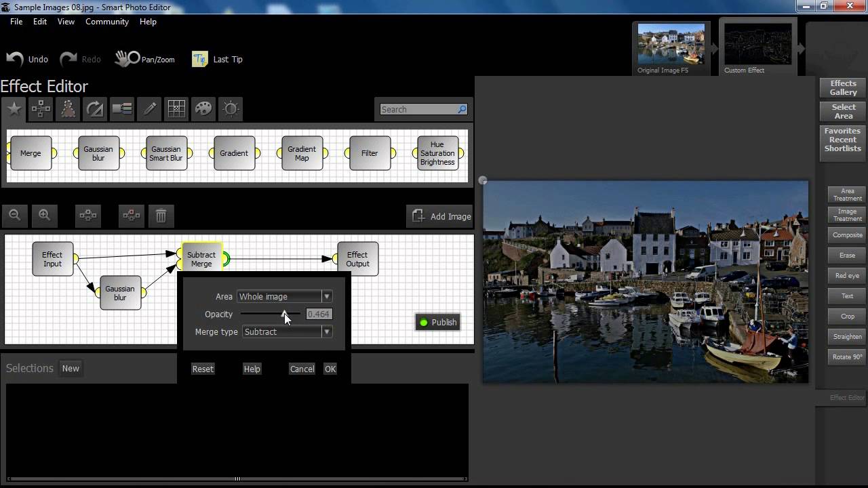This screenshot has height=488, width=868.
Task: Click the Opacity value field 0.464
Action: click(319, 314)
